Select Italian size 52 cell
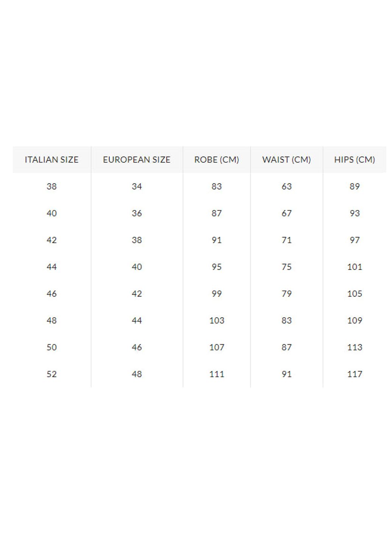 click(x=52, y=374)
